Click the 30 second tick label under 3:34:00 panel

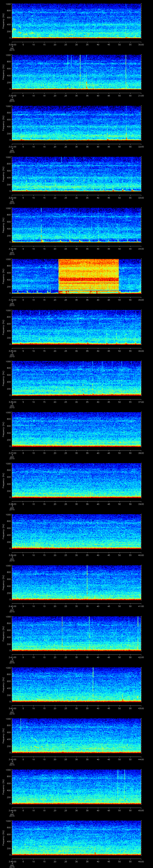[76, 300]
